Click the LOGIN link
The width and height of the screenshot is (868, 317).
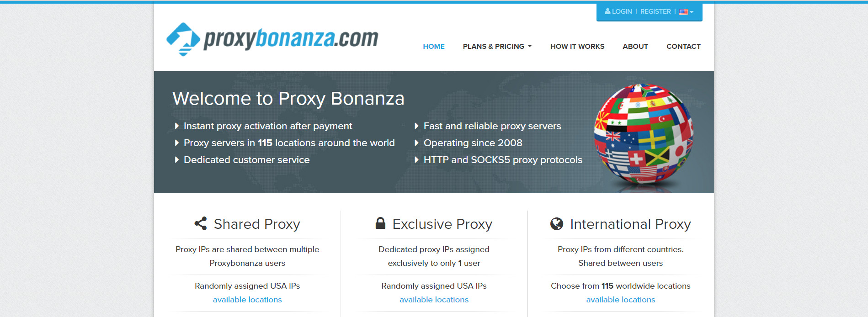pos(622,11)
